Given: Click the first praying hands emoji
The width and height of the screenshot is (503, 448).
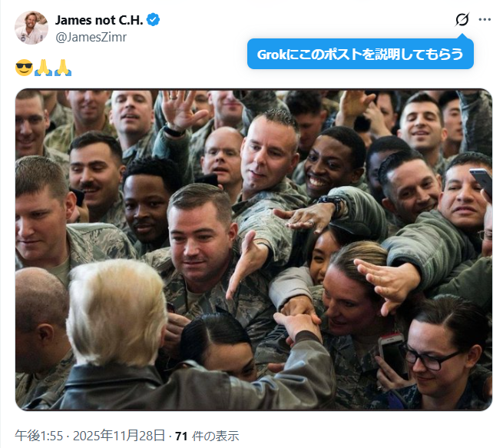Looking at the screenshot, I should [43, 68].
